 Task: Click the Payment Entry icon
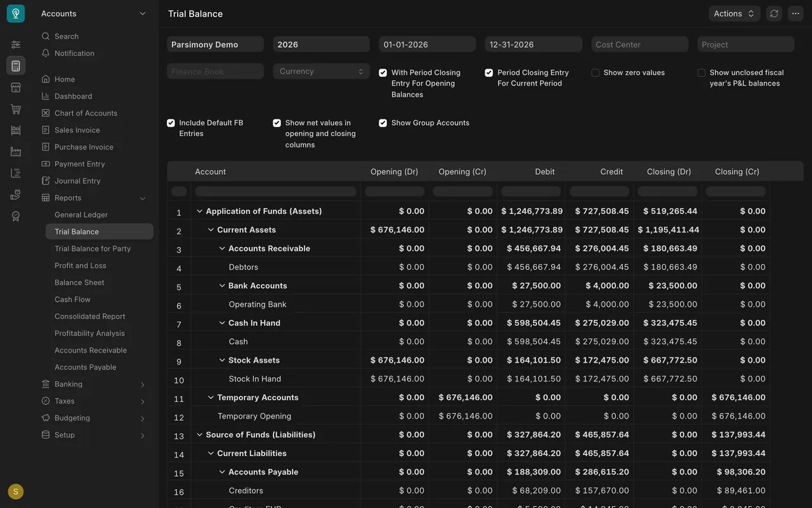[46, 164]
